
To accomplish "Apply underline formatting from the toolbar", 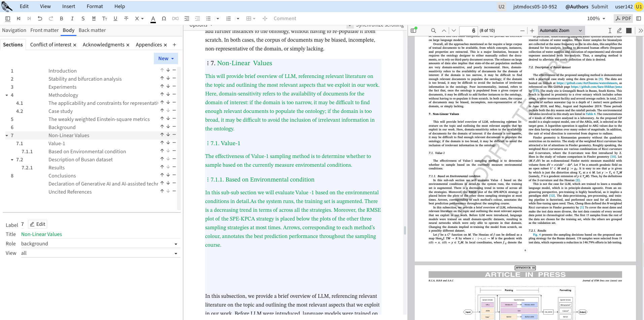I will point(115,18).
